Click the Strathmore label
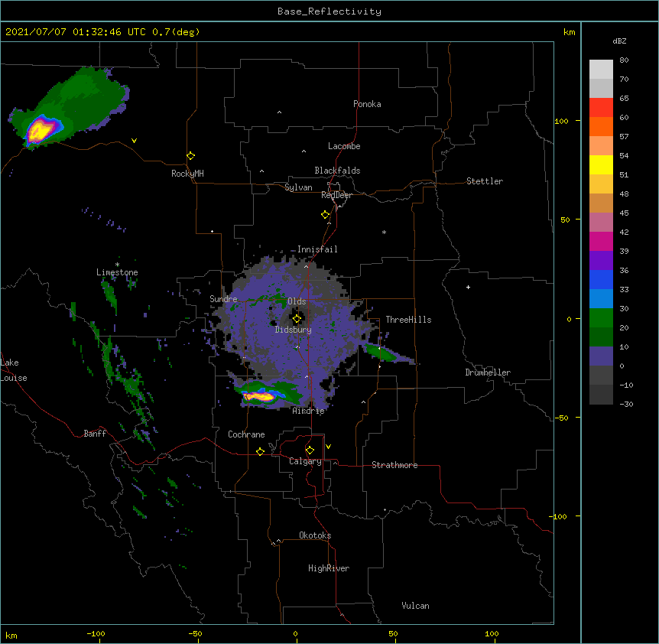659x644 pixels. tap(394, 465)
